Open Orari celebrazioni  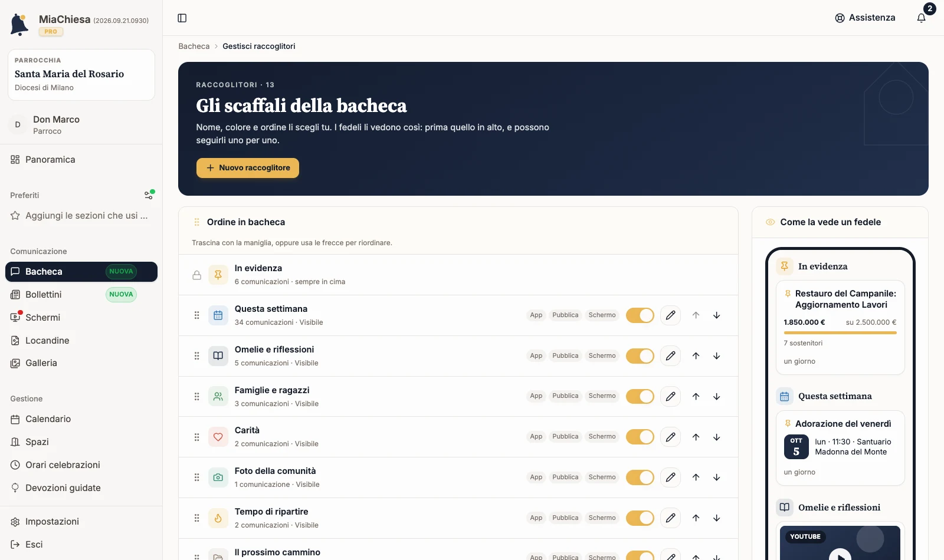coord(81,465)
